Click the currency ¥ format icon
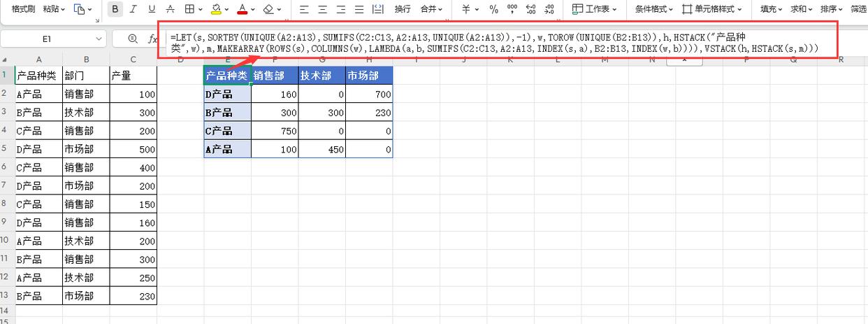This screenshot has width=868, height=324. [x=467, y=9]
